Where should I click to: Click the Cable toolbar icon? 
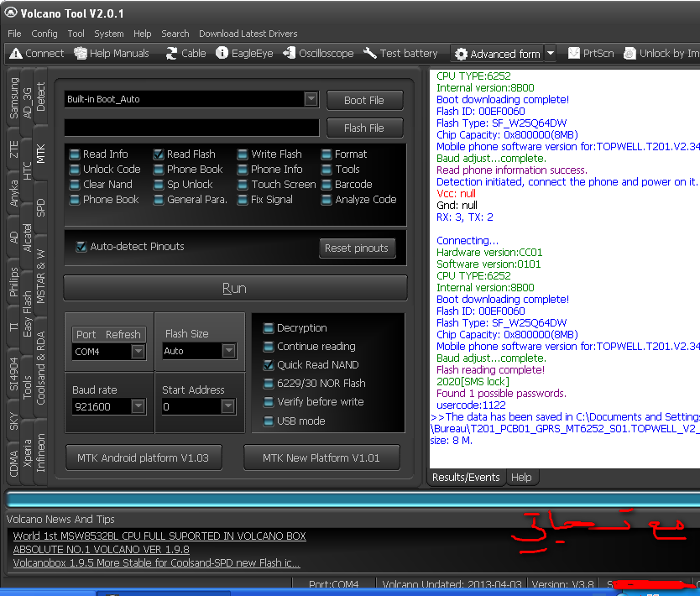tap(171, 54)
